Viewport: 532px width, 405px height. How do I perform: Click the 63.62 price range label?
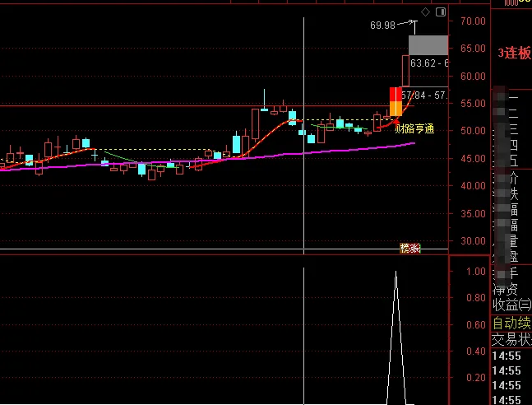coord(429,63)
